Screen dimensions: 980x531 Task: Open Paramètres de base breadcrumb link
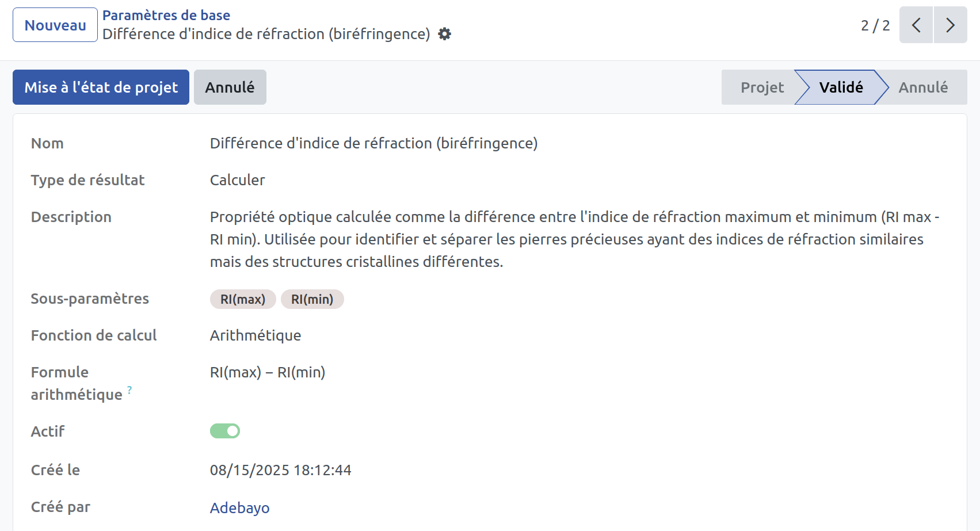point(166,16)
